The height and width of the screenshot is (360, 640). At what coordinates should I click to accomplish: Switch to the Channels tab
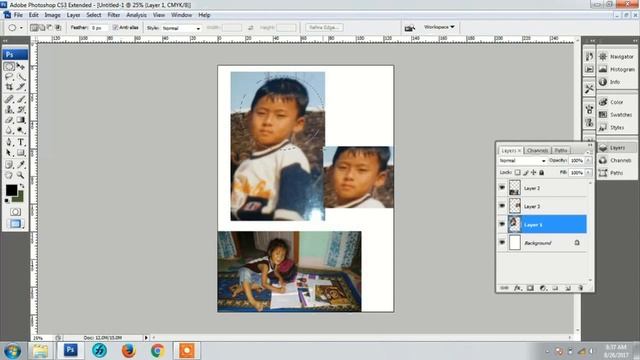(537, 151)
